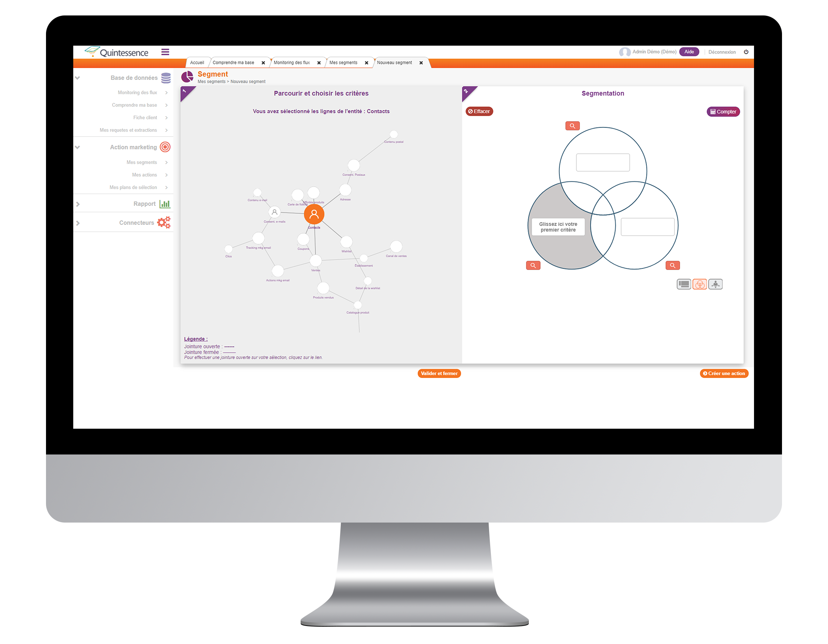Click the bottom-left search magnifier in segmentation
828x644 pixels.
[x=533, y=266]
